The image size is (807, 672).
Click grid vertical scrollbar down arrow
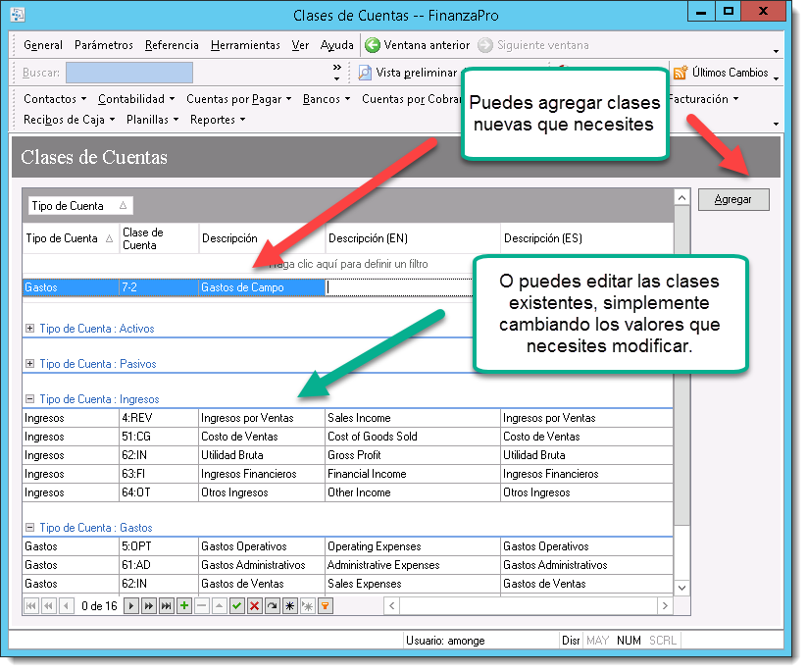tap(681, 588)
